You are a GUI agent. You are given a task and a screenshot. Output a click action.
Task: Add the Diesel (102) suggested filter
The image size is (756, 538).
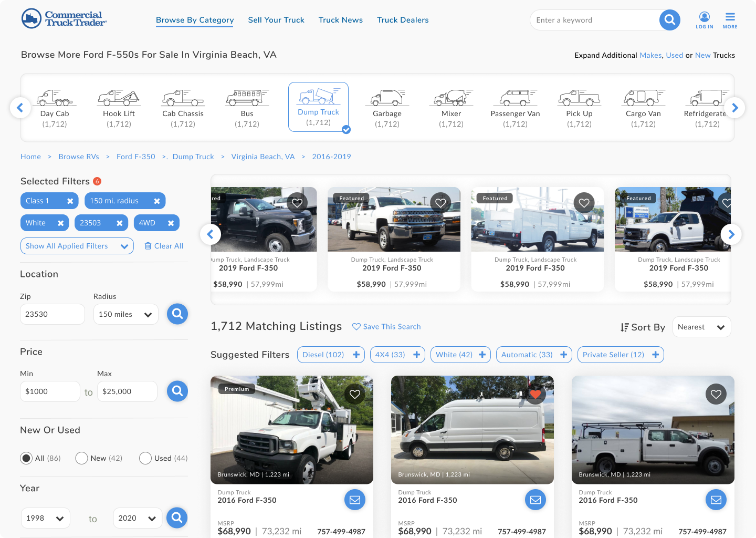(x=331, y=355)
